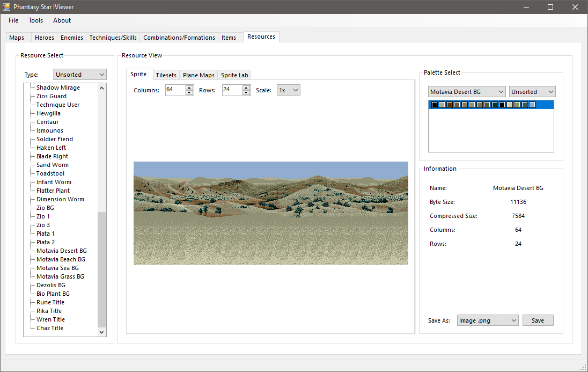This screenshot has width=588, height=372.
Task: Select the Haken Left resource
Action: coord(51,148)
